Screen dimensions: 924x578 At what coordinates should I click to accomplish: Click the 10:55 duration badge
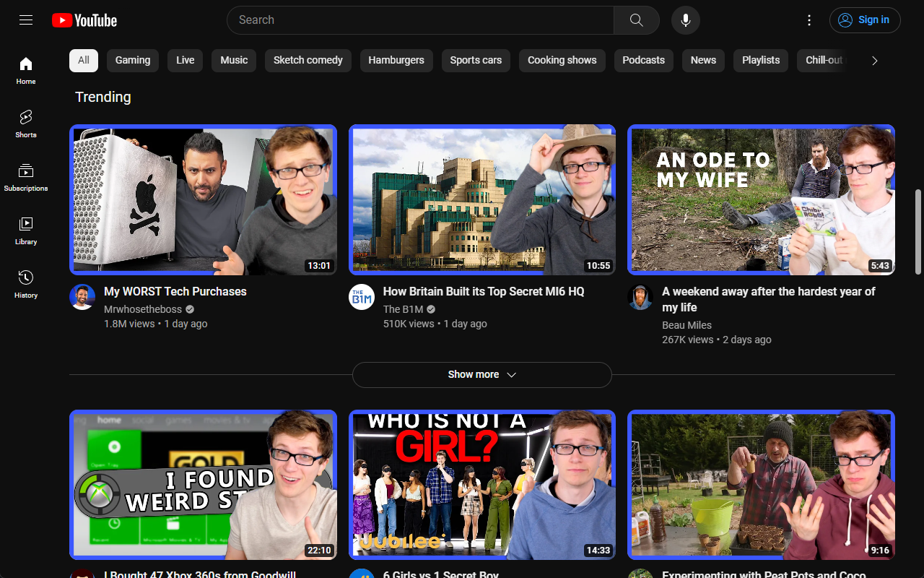click(598, 266)
